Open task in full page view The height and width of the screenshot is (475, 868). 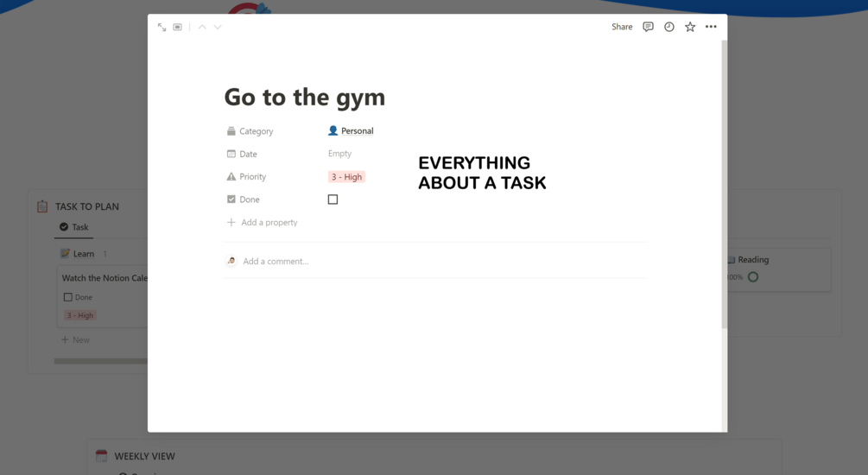point(162,27)
